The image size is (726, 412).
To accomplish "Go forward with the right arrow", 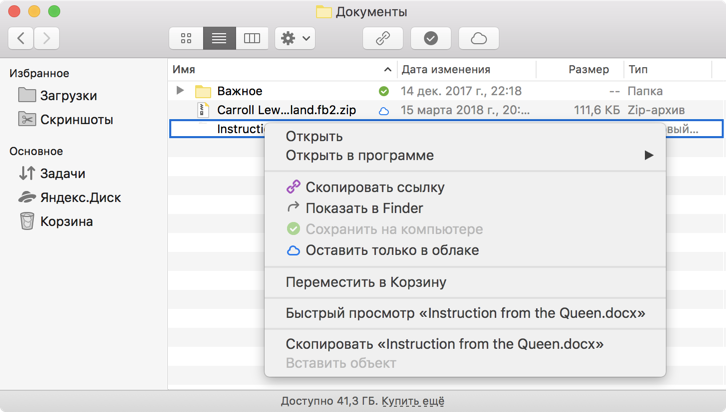I will (46, 38).
